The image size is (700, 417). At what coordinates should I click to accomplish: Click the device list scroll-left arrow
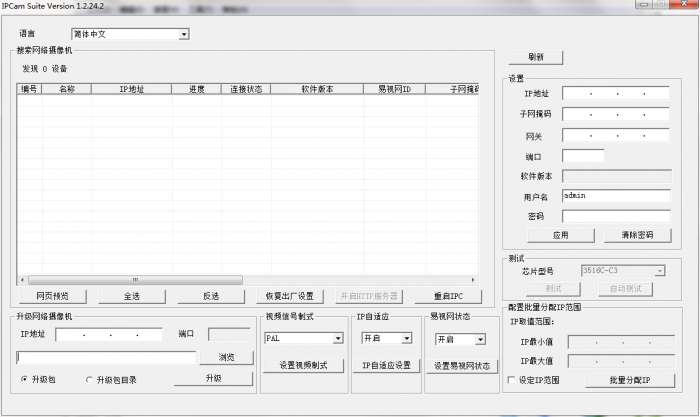pyautogui.click(x=22, y=280)
